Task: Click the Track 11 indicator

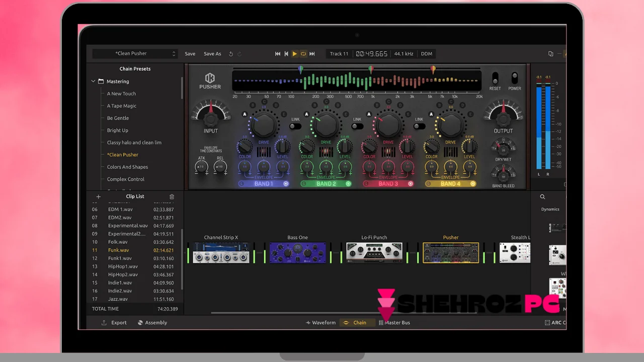Action: [339, 54]
